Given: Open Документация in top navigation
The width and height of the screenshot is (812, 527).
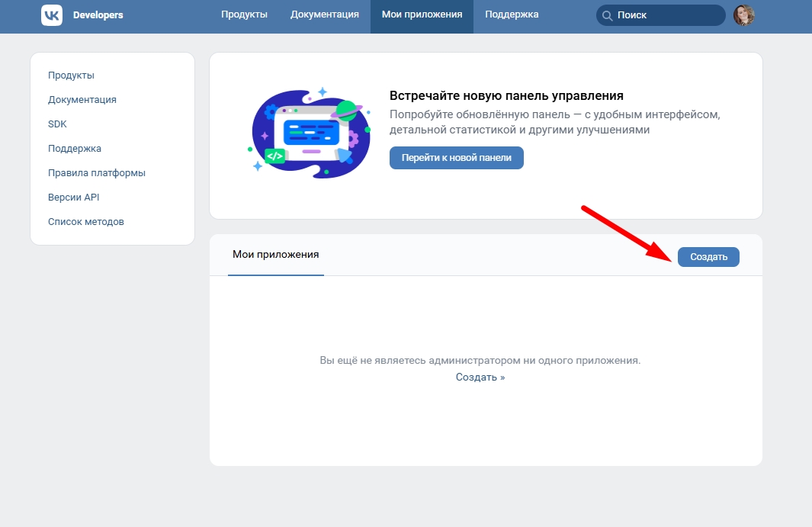Looking at the screenshot, I should point(325,14).
